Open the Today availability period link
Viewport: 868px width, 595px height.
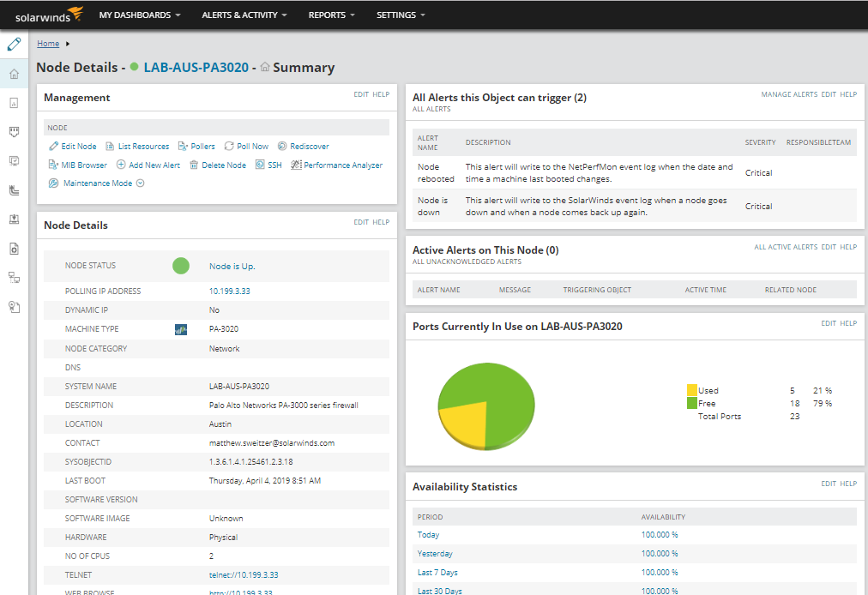[x=429, y=535]
